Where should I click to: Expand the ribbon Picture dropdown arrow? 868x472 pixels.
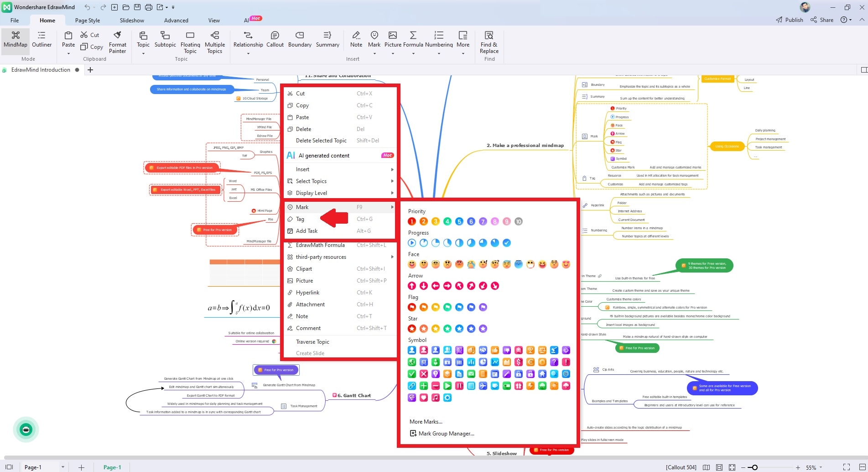tap(393, 53)
